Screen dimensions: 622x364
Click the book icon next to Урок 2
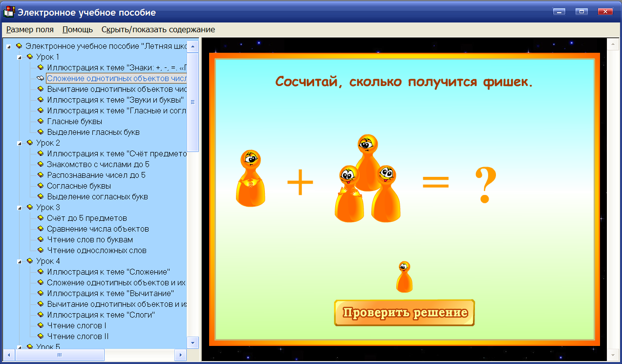(x=29, y=142)
